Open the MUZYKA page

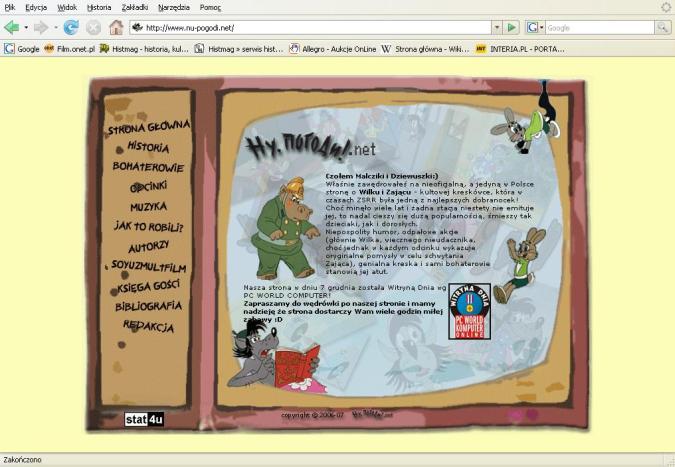149,207
